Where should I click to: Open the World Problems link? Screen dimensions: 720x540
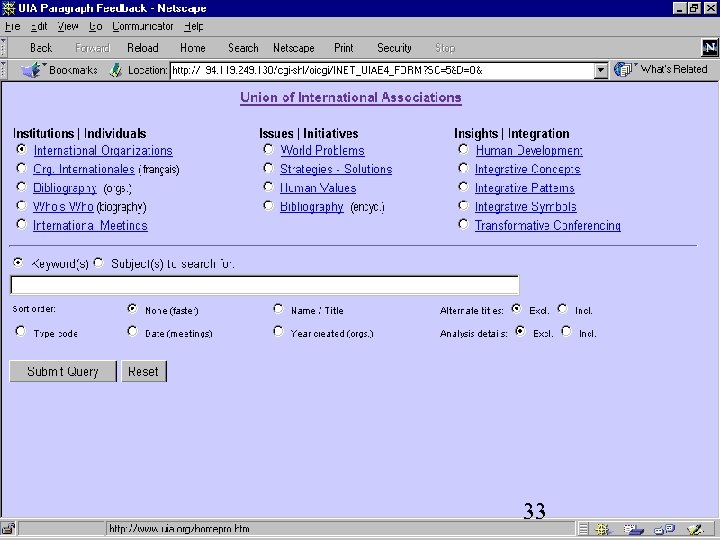tap(322, 150)
